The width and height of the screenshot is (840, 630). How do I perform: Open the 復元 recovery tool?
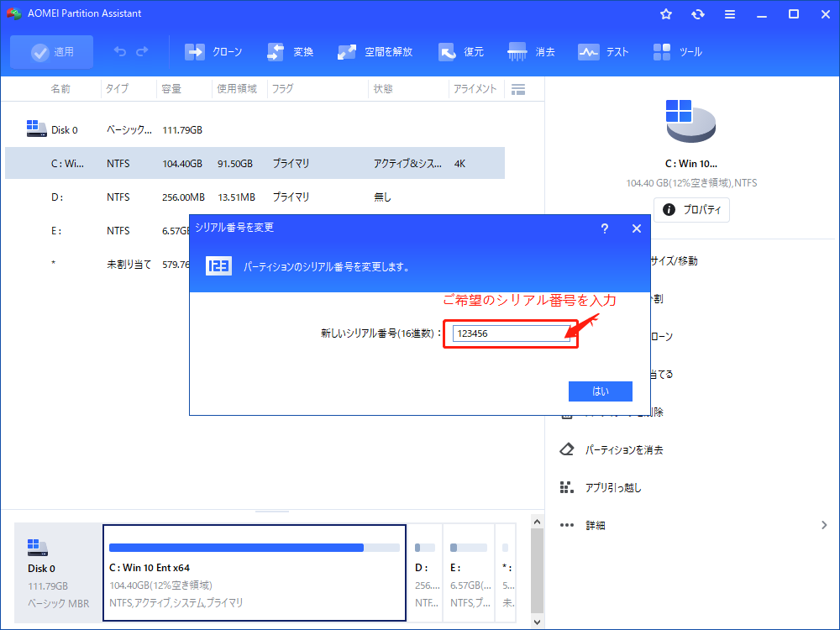pos(460,52)
